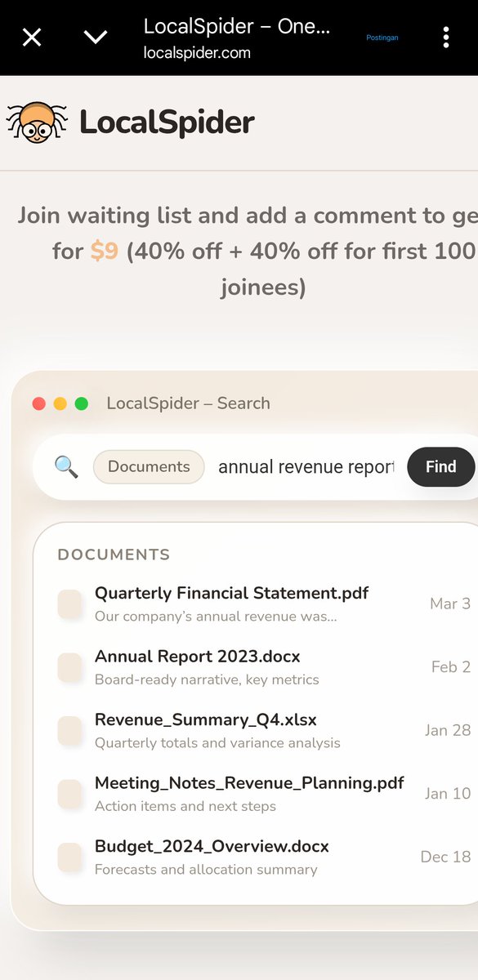The image size is (478, 980).
Task: Select the Documents filter chip
Action: [149, 467]
